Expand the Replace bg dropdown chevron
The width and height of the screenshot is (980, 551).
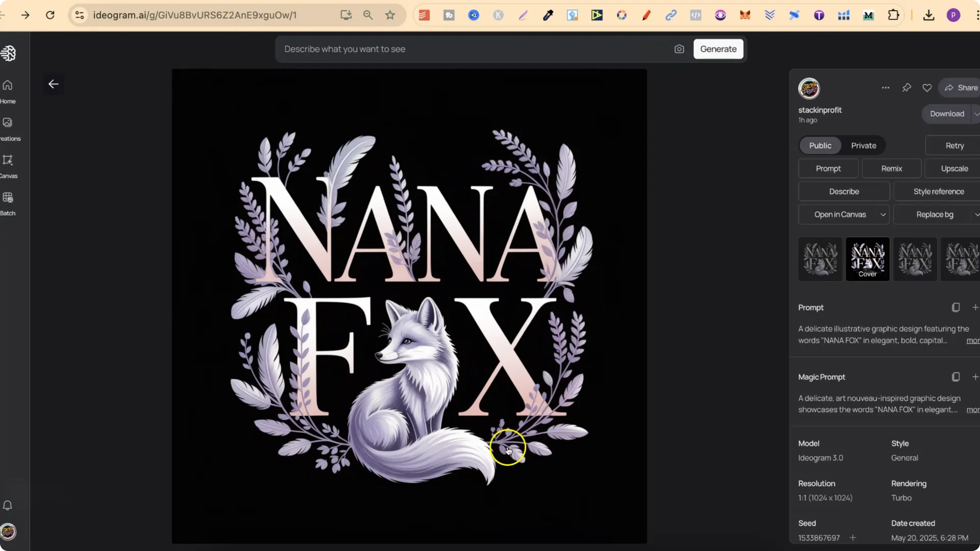coord(976,215)
